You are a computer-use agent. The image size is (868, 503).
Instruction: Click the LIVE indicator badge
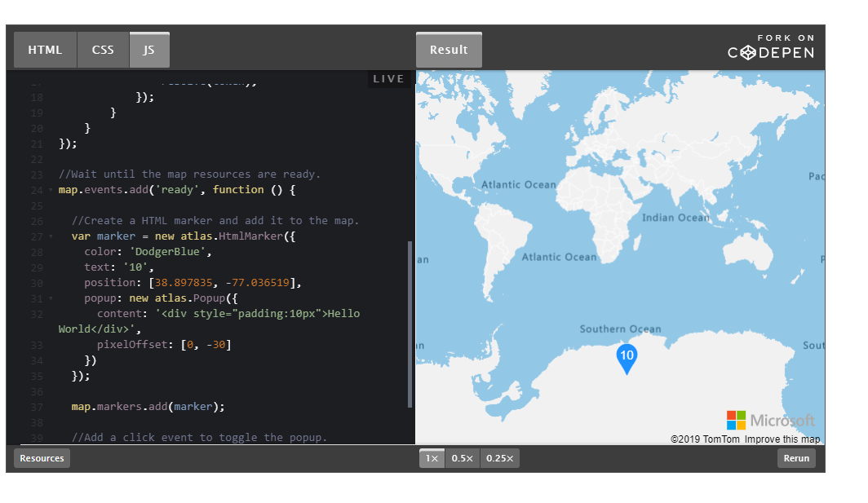click(389, 78)
